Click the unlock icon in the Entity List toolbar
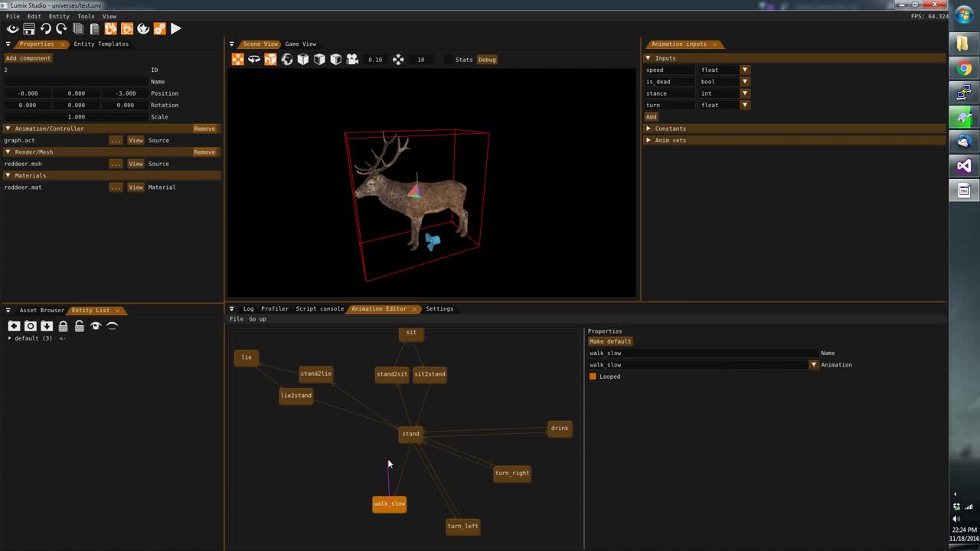The width and height of the screenshot is (980, 551). 80,325
